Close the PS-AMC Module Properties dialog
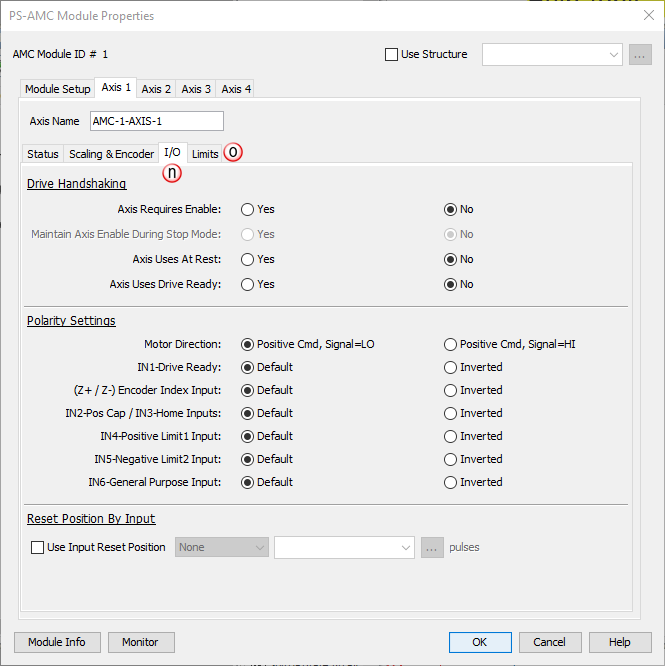Screen dimensions: 665x666 [647, 16]
